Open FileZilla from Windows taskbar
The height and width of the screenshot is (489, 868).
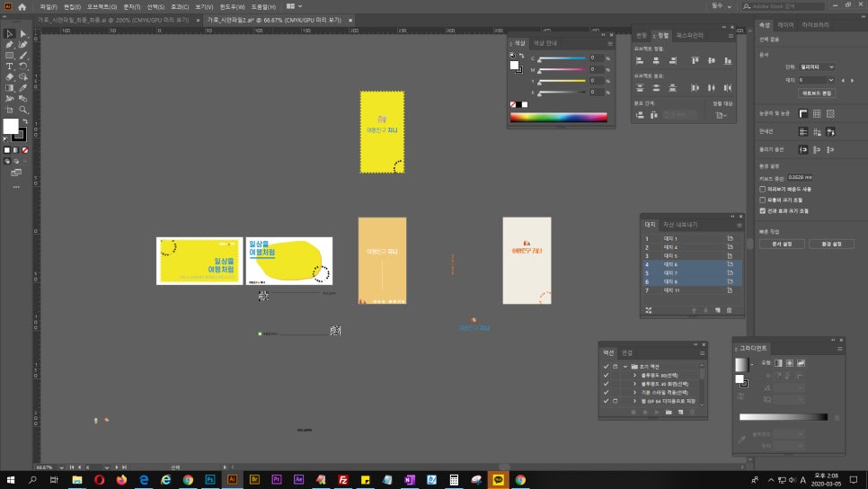tap(343, 480)
